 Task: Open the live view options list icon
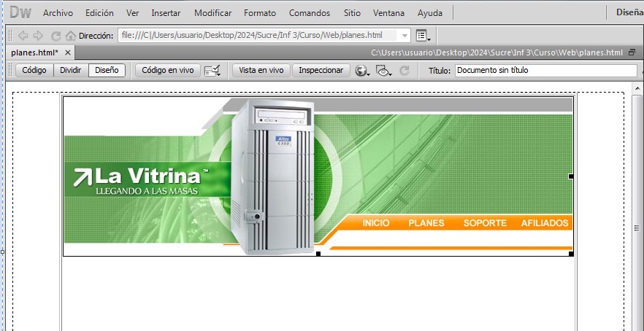pyautogui.click(x=423, y=35)
